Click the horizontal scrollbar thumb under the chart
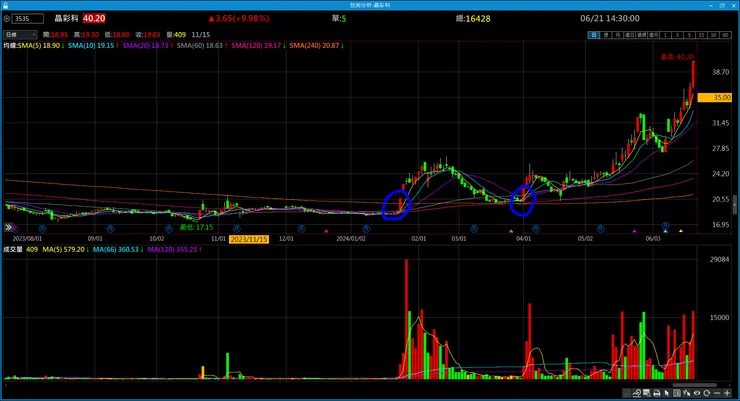The image size is (740, 401). 694,384
